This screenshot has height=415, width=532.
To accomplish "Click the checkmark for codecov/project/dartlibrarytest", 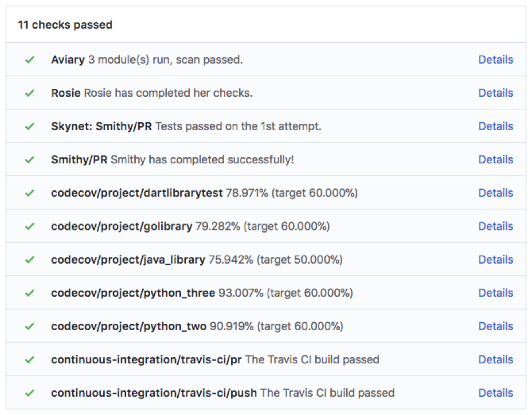I will point(30,193).
